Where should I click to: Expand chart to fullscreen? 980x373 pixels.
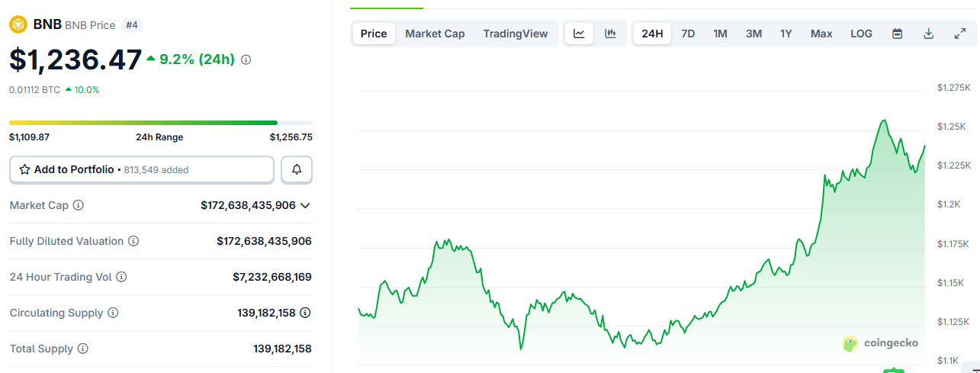point(960,34)
